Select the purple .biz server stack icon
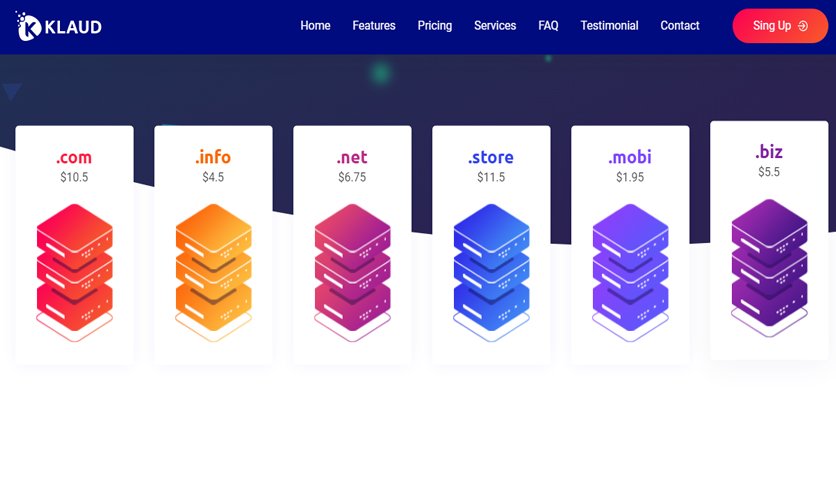836x484 pixels. 769,268
